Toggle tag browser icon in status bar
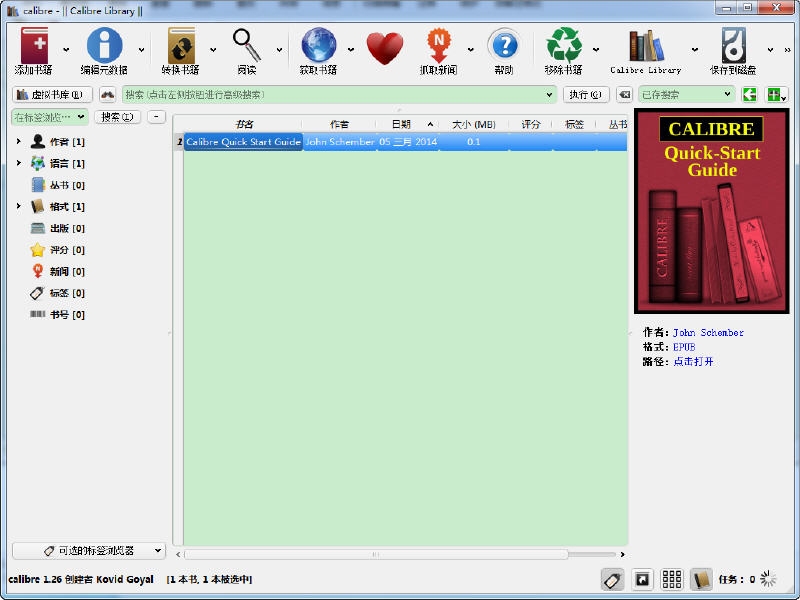This screenshot has width=800, height=600. [x=612, y=580]
